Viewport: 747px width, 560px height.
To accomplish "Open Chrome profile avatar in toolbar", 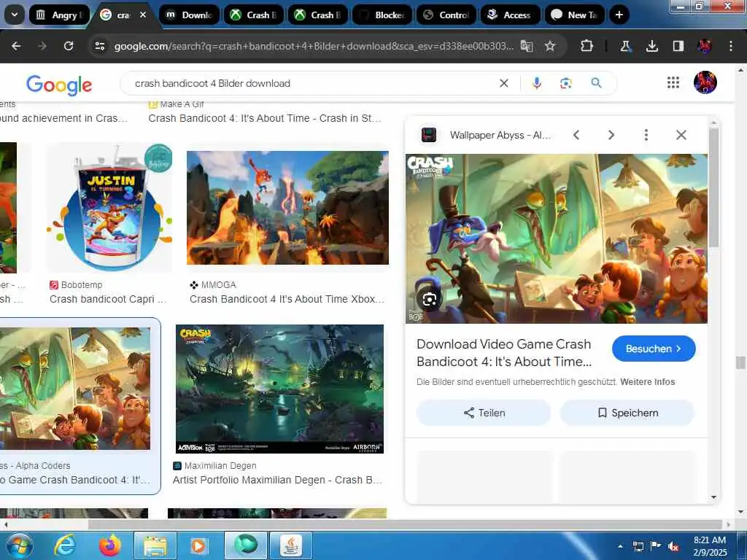I will pos(704,46).
